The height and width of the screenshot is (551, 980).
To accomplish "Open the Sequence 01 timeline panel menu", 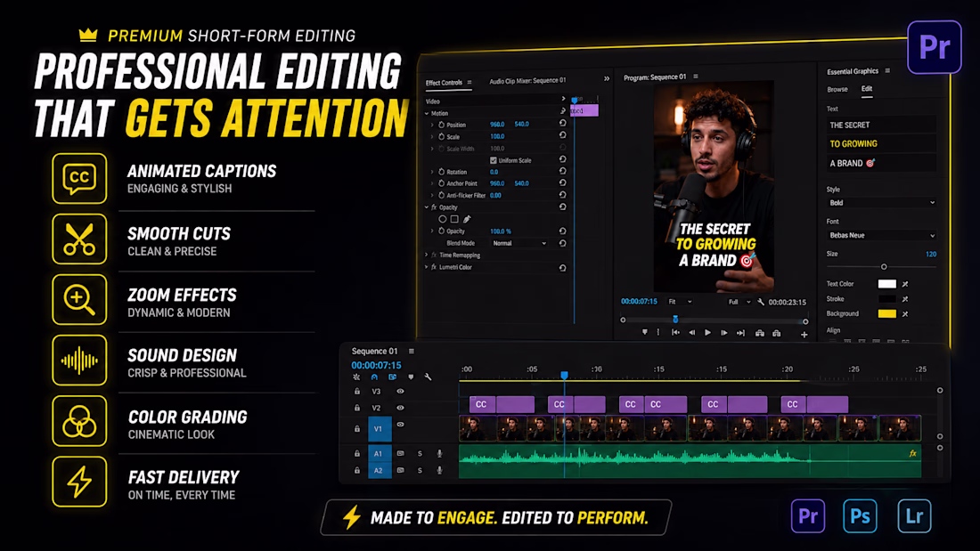I will (x=412, y=351).
